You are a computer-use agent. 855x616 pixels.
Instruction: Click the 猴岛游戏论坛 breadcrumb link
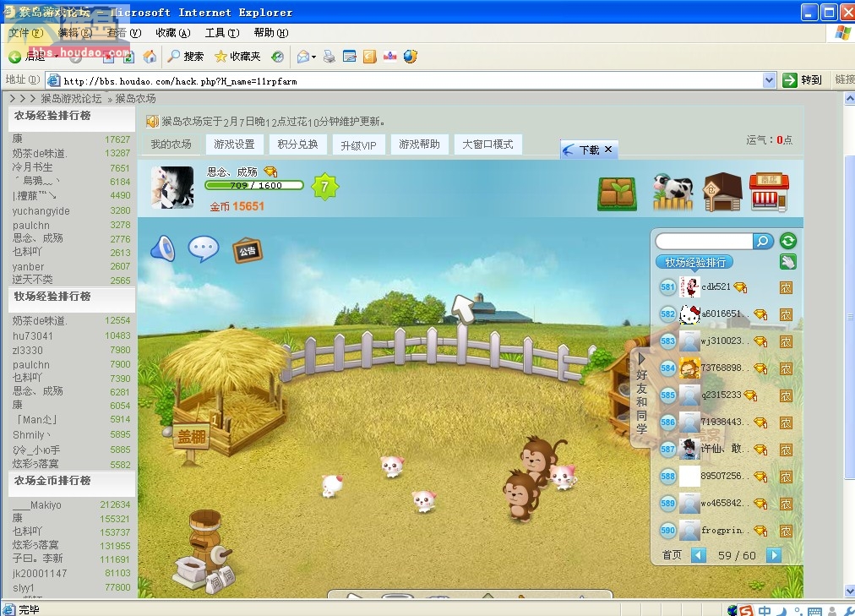coord(71,99)
